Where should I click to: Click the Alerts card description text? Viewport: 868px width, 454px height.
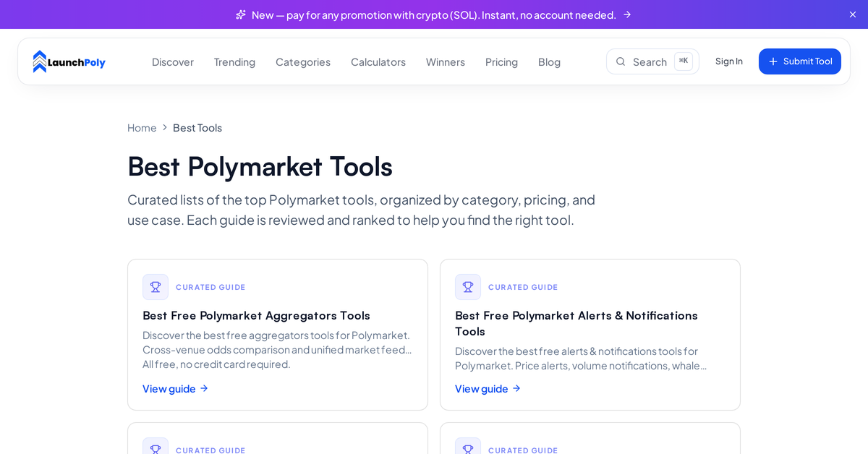(x=581, y=359)
